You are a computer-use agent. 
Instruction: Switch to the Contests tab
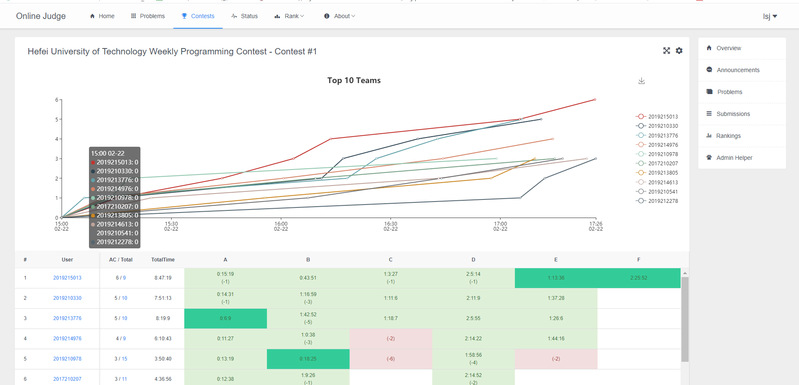click(198, 16)
